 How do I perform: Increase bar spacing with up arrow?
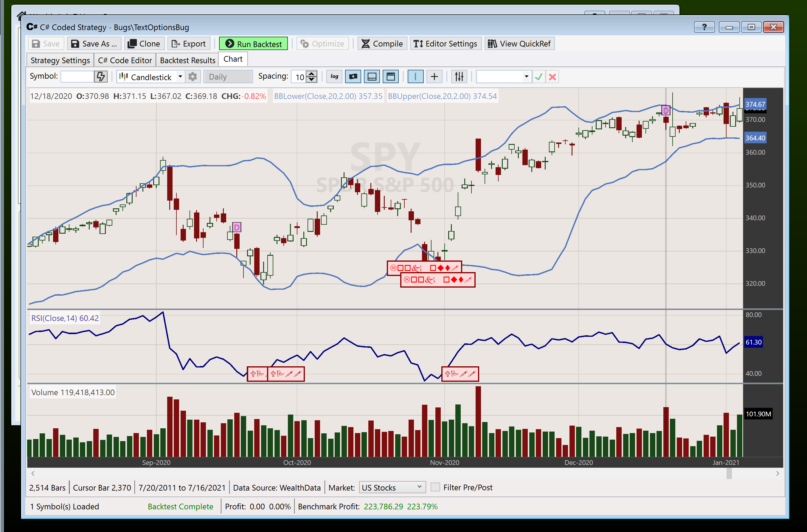click(311, 74)
